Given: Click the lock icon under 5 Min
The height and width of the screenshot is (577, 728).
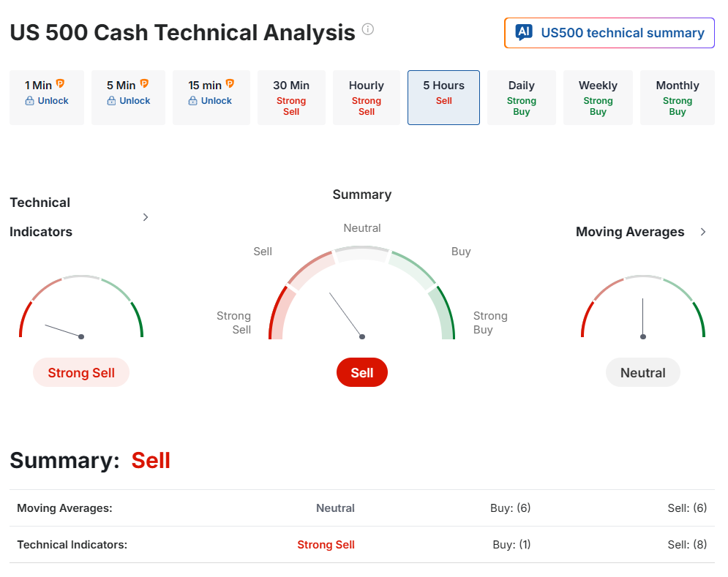Looking at the screenshot, I should point(111,101).
